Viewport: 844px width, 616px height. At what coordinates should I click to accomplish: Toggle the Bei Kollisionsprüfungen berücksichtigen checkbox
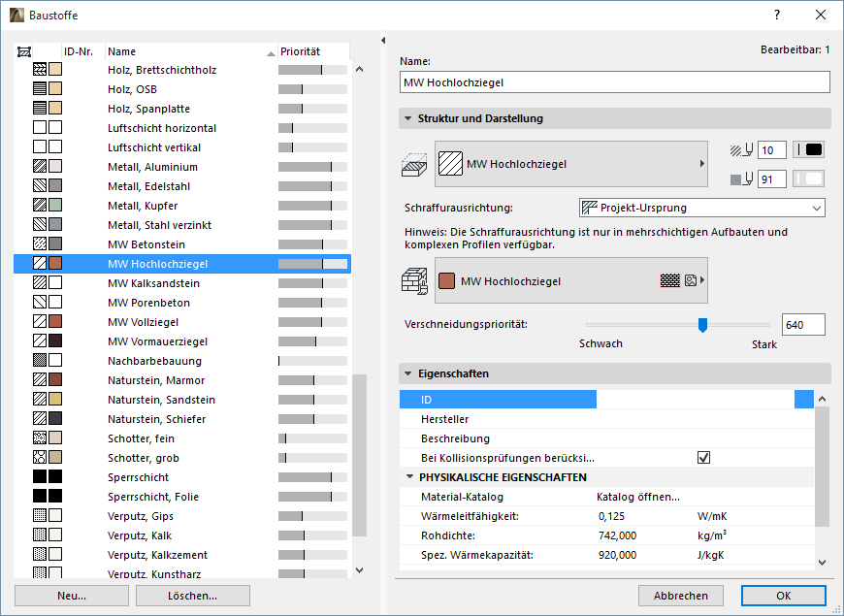click(x=703, y=458)
